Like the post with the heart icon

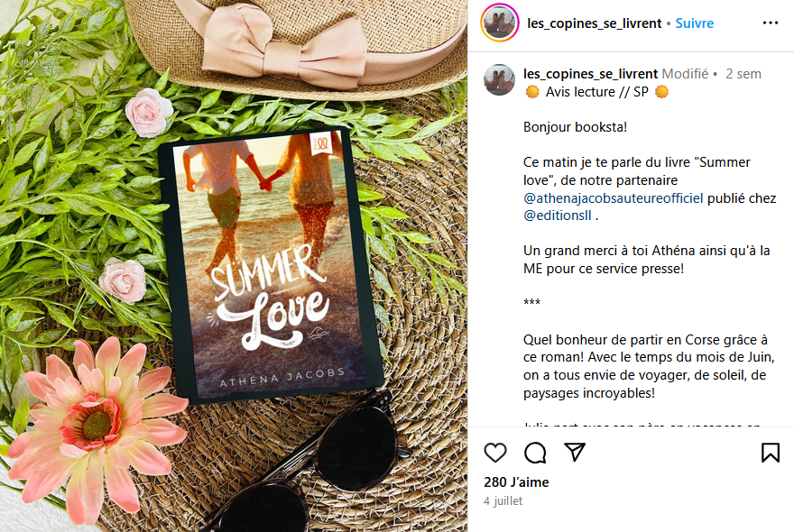494,453
